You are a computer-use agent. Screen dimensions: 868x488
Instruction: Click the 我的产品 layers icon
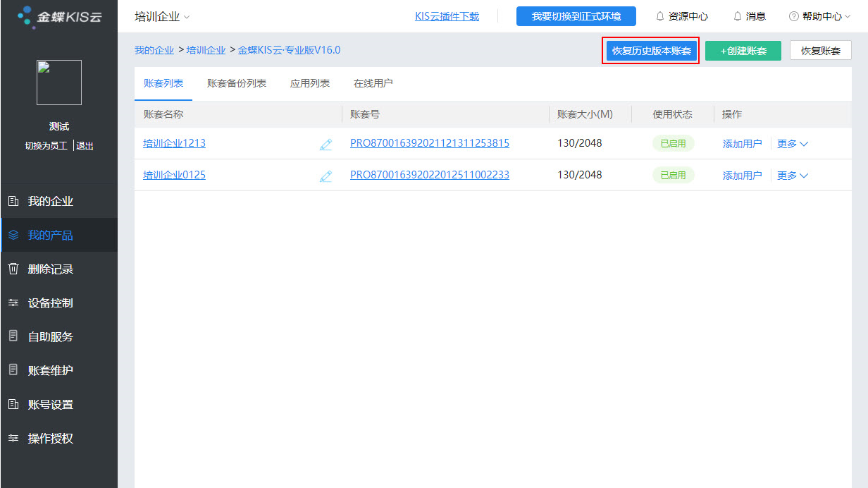point(13,236)
